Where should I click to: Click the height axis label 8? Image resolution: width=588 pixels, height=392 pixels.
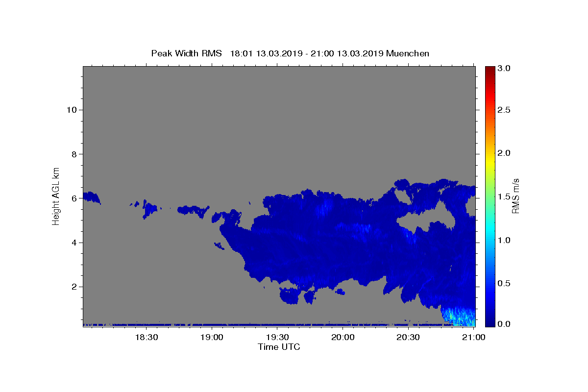pyautogui.click(x=74, y=154)
